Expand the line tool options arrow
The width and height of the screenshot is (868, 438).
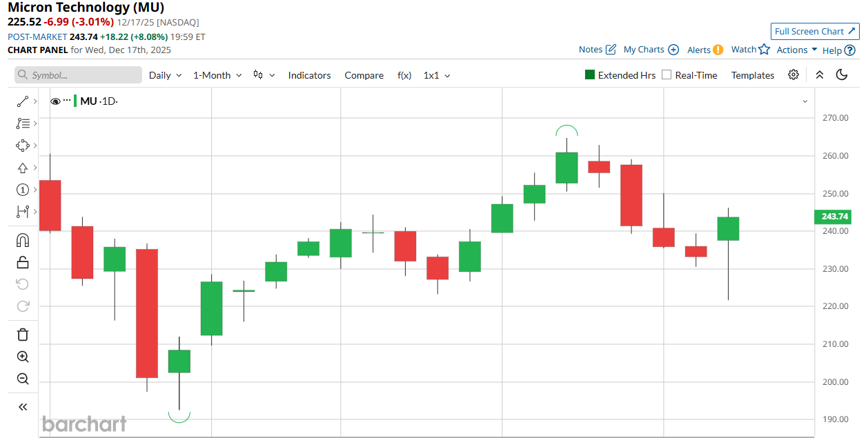coord(34,101)
